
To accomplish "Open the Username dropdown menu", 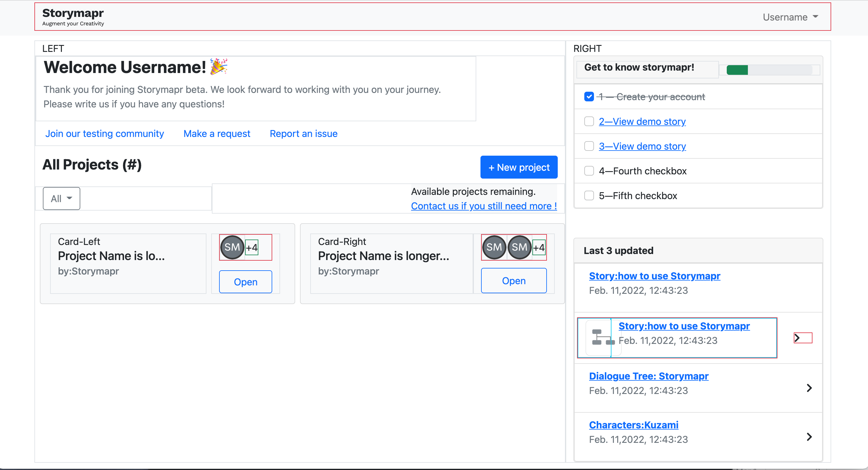I will [x=790, y=17].
